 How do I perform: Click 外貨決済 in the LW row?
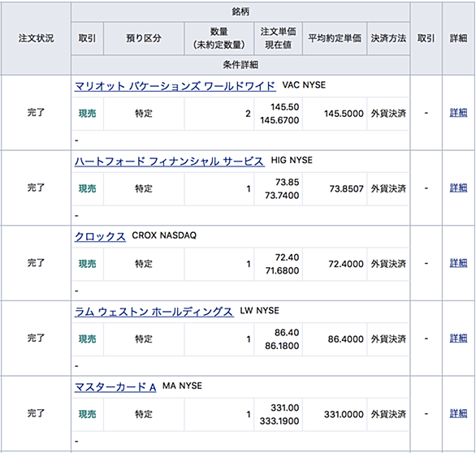click(x=388, y=339)
